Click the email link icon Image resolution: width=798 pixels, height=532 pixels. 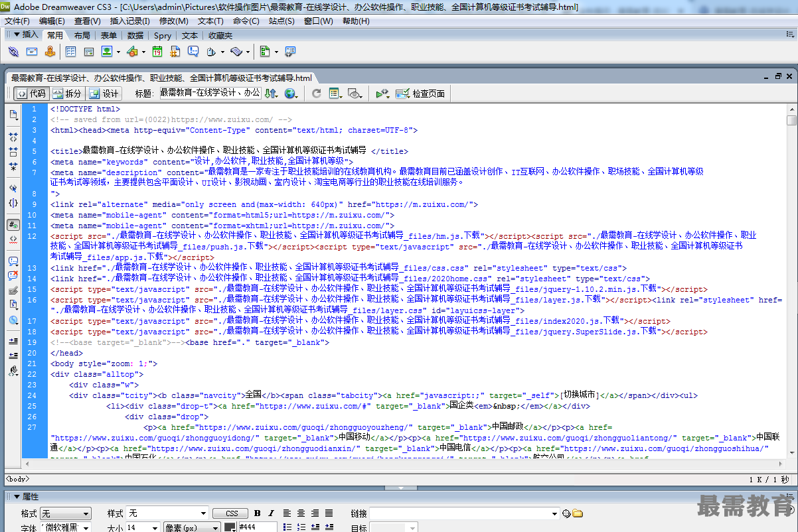(31, 52)
